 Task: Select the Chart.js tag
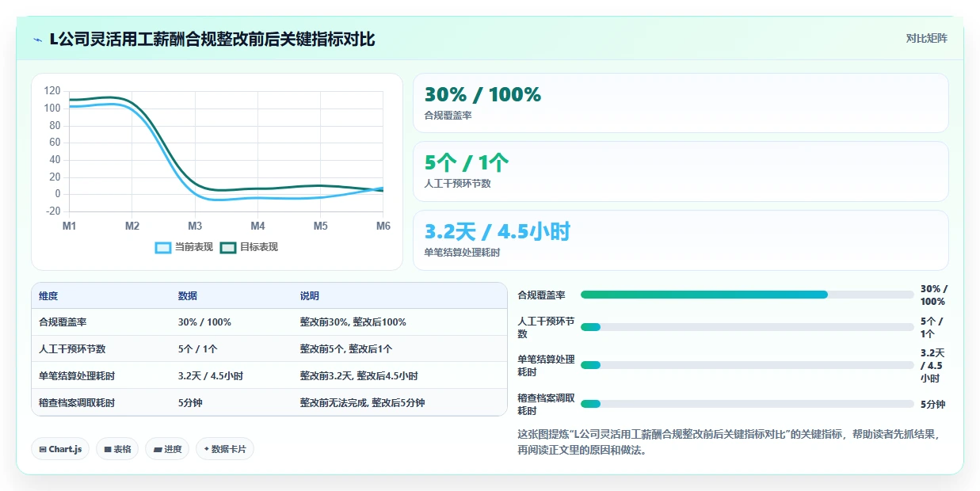click(60, 449)
